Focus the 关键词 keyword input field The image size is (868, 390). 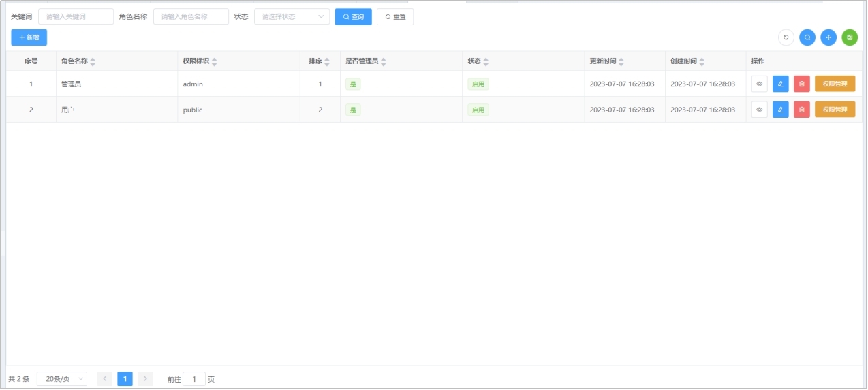pyautogui.click(x=76, y=16)
